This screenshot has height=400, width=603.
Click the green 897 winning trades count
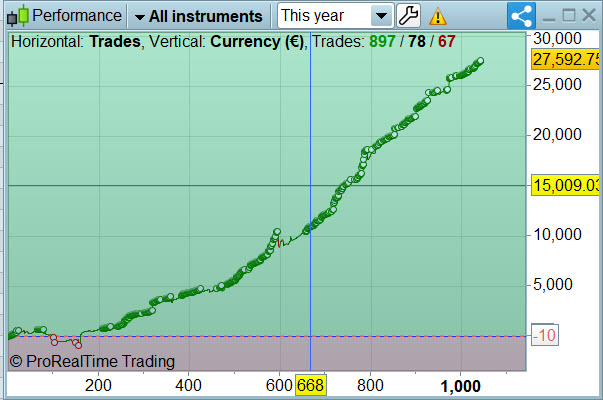tap(382, 41)
